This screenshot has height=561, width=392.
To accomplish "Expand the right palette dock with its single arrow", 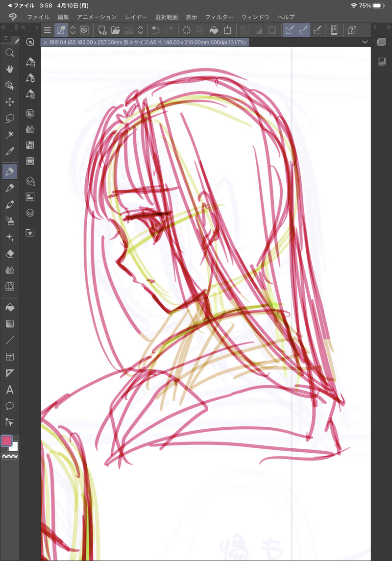I will [375, 27].
